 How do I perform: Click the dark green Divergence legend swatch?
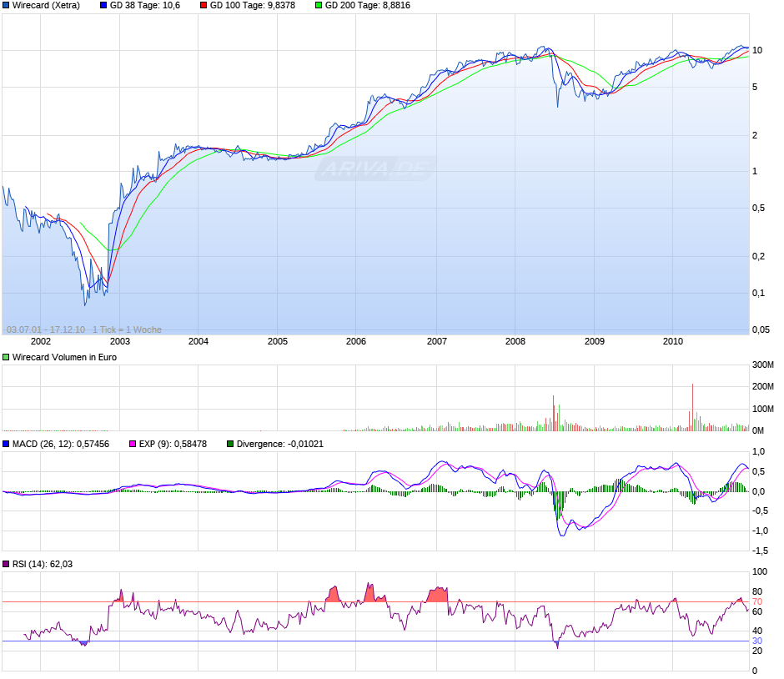(x=230, y=445)
